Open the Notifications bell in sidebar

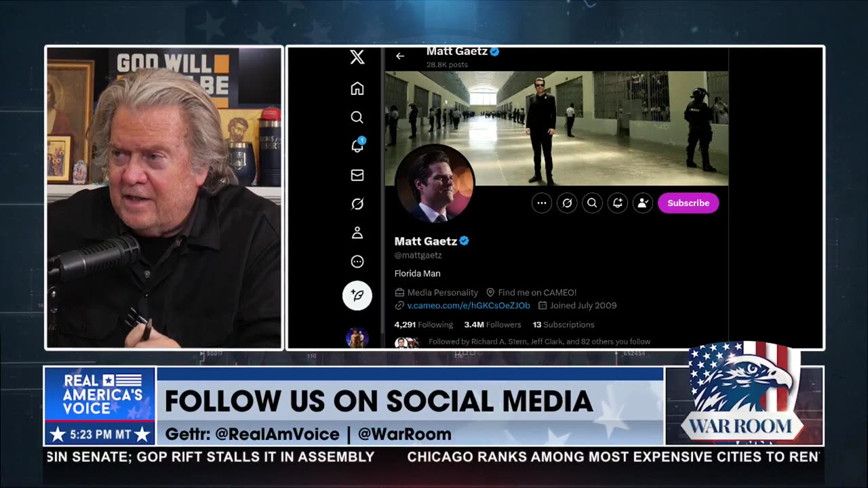coord(357,146)
